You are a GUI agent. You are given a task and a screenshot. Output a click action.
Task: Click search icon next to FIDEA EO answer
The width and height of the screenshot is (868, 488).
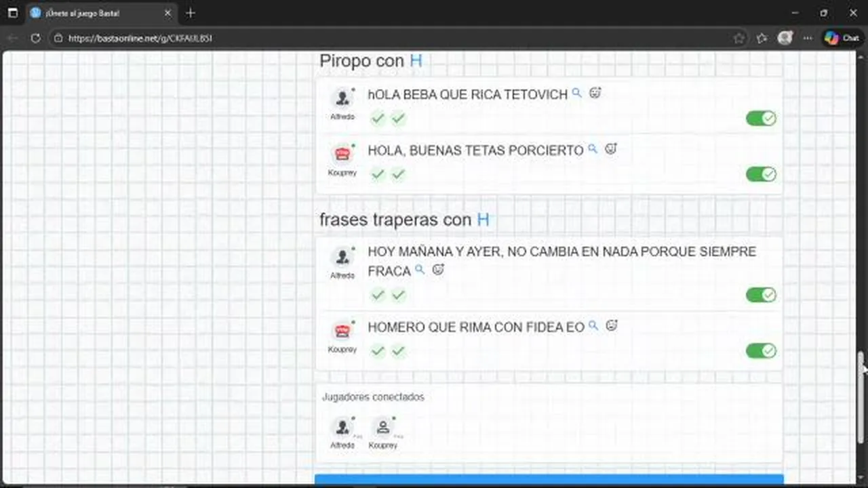(593, 325)
